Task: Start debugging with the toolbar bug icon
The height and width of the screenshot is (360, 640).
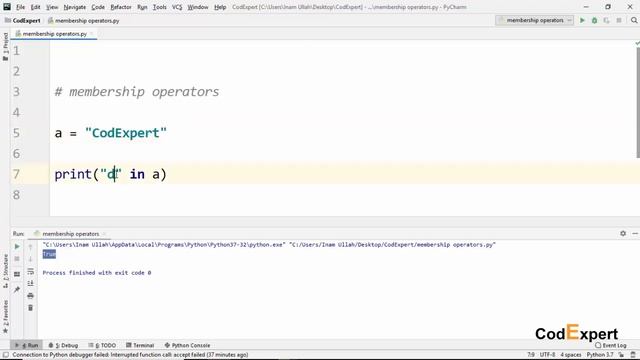Action: pyautogui.click(x=594, y=20)
